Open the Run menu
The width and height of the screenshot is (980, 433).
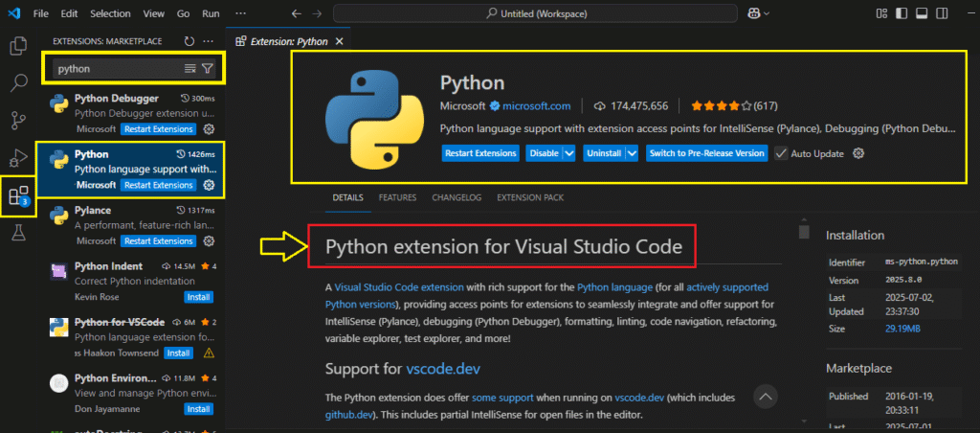pos(212,13)
